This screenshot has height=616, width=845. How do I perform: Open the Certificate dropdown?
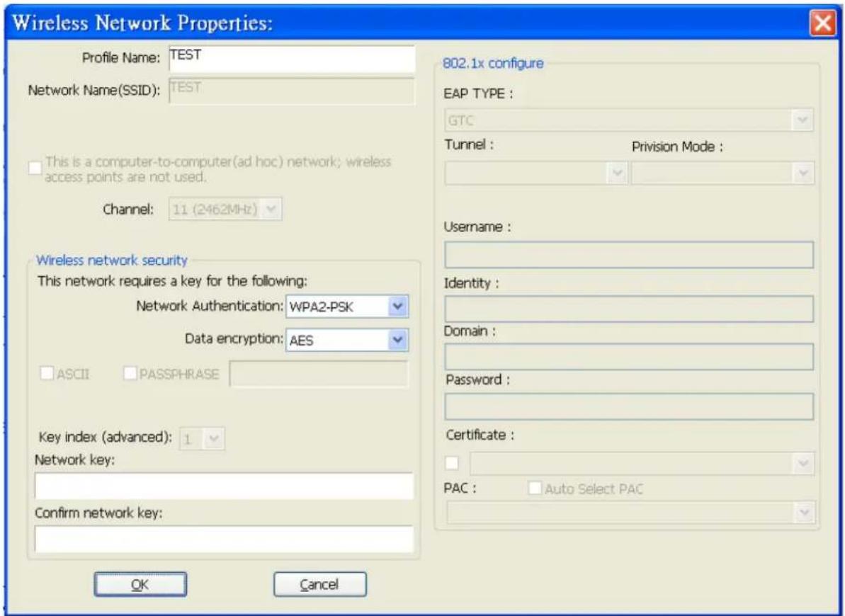(x=642, y=464)
